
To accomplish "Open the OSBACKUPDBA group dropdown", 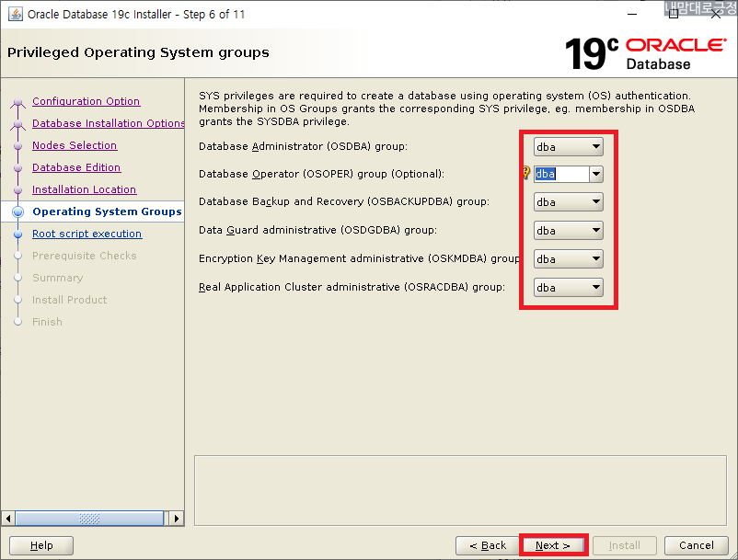I will pyautogui.click(x=568, y=201).
